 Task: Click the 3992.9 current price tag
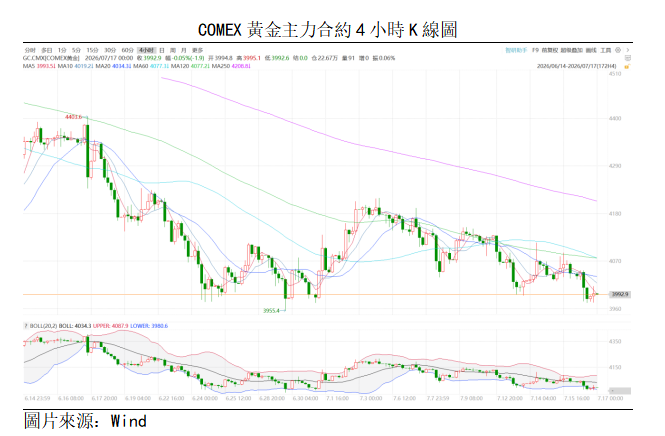click(x=620, y=294)
